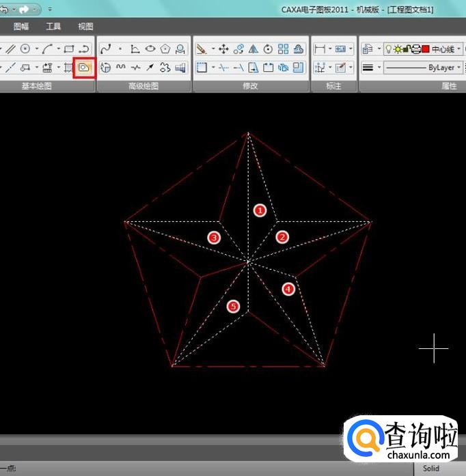This screenshot has width=466, height=476.
Task: Select the regular polygon tool
Action: 165,49
